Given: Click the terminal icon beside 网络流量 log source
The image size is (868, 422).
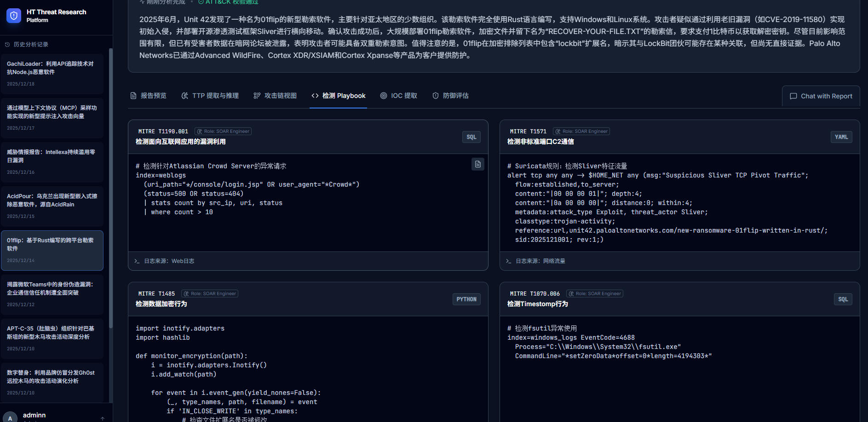Looking at the screenshot, I should 508,261.
